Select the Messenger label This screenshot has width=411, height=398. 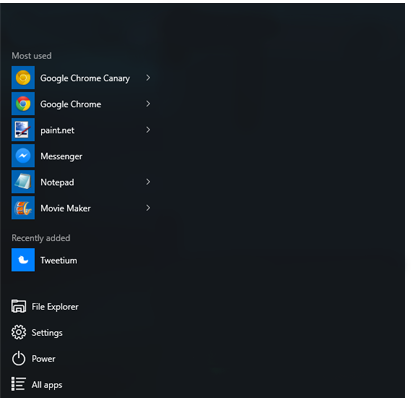[61, 156]
